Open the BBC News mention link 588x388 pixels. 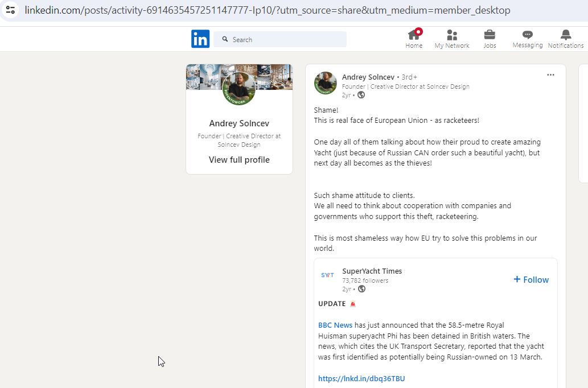[335, 325]
